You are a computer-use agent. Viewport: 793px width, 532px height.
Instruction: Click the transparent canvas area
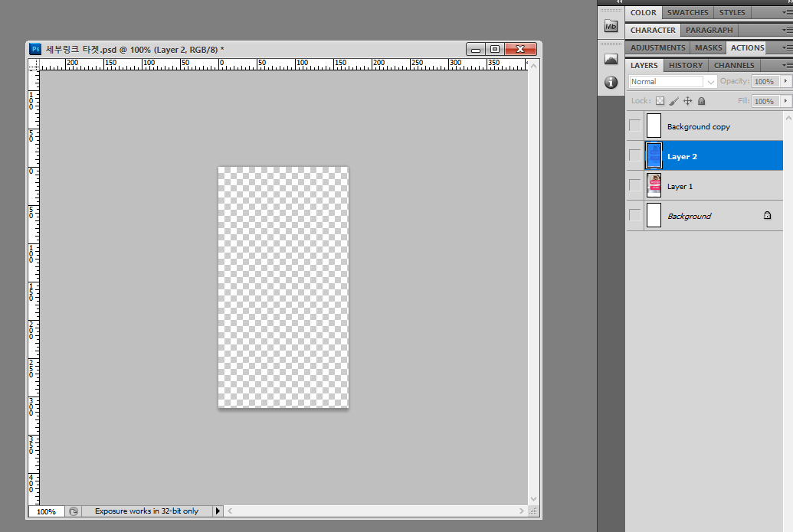(283, 287)
